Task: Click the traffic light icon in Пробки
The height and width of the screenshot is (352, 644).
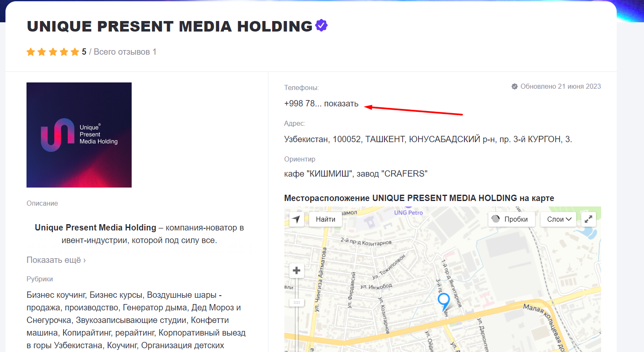Action: tap(496, 219)
